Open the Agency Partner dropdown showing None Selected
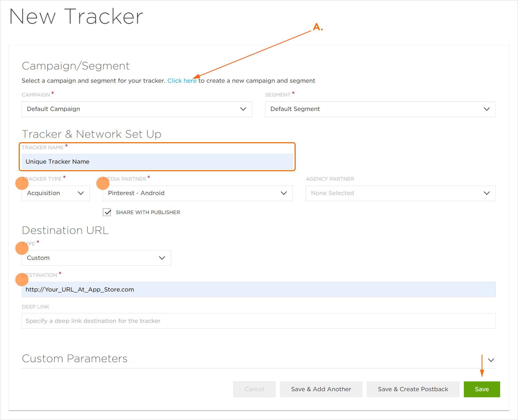Image resolution: width=518 pixels, height=420 pixels. click(x=401, y=193)
